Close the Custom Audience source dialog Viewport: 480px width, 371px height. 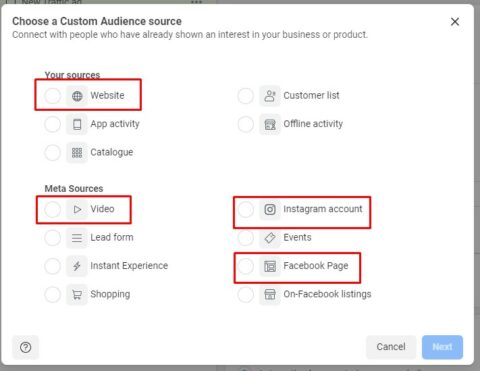pyautogui.click(x=455, y=22)
